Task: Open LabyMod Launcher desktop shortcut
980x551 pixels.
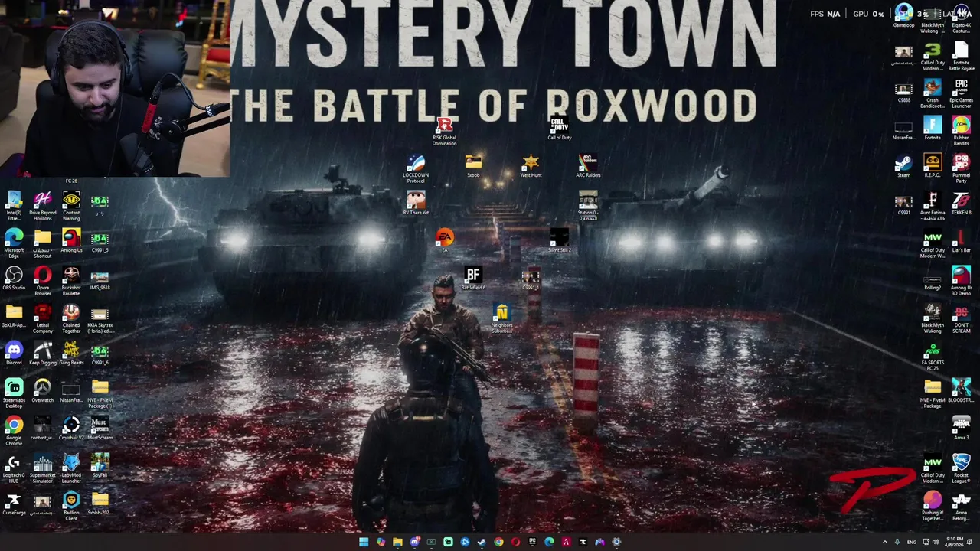Action: [x=71, y=468]
